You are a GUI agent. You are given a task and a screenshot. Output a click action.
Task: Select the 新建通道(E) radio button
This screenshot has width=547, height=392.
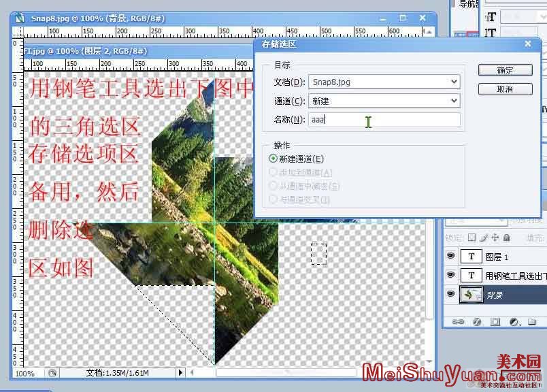pyautogui.click(x=273, y=159)
